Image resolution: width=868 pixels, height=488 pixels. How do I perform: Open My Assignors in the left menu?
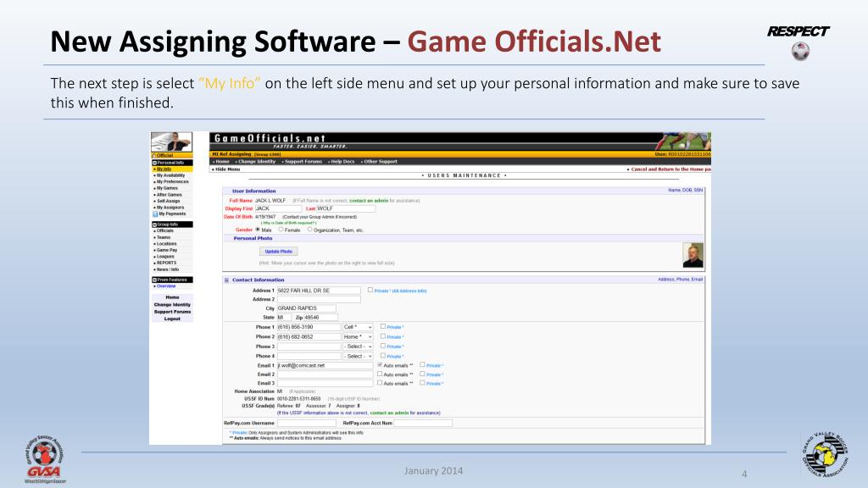tap(169, 208)
